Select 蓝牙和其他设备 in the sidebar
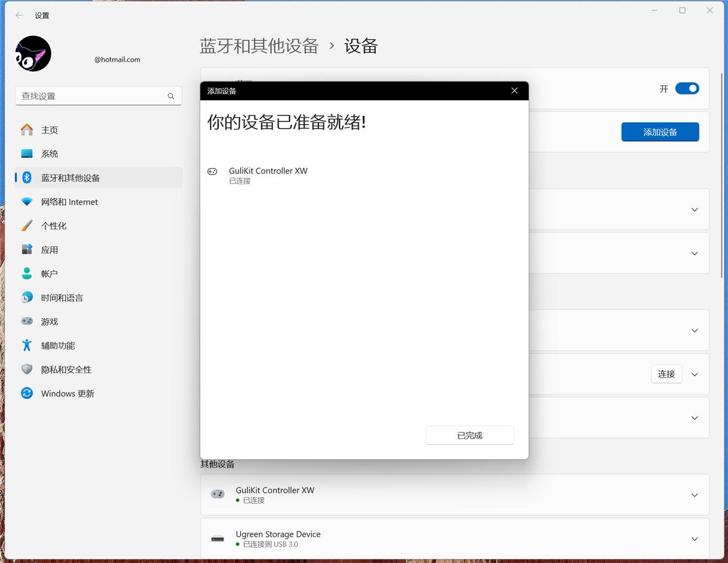728x563 pixels. click(x=98, y=177)
